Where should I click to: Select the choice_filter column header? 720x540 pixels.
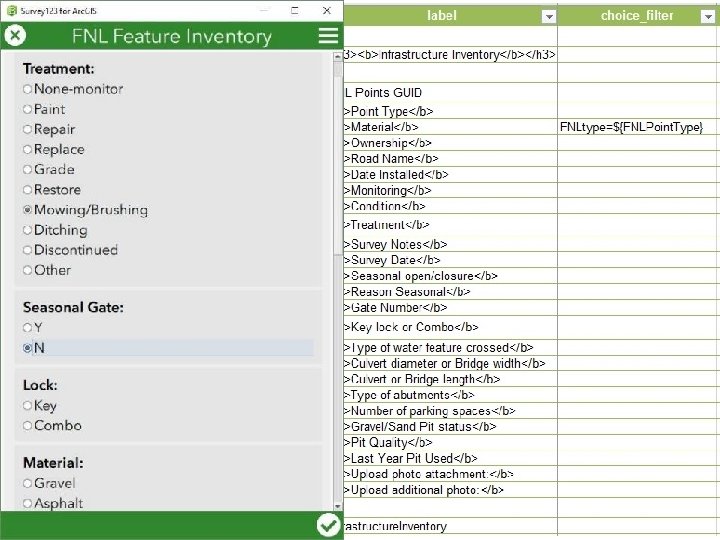[x=638, y=16]
